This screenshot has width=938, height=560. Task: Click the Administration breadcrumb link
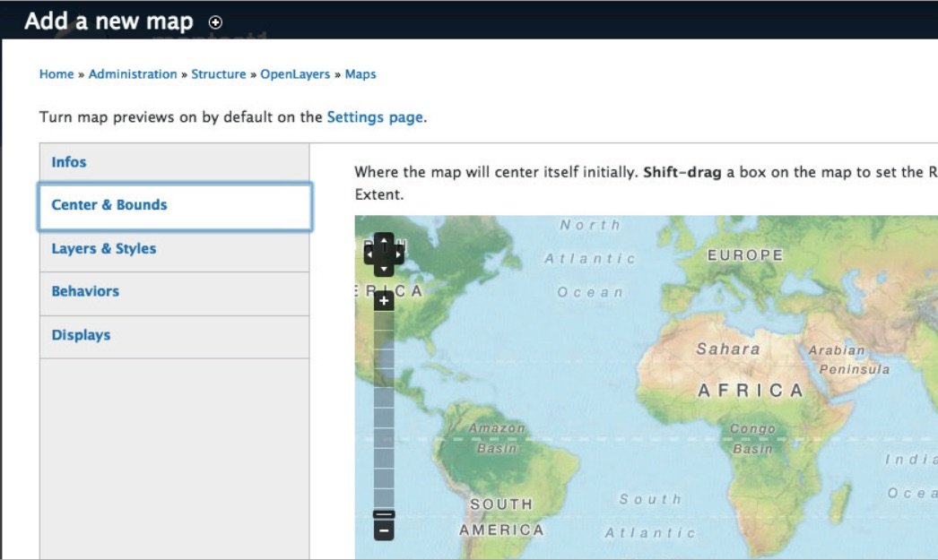click(133, 74)
